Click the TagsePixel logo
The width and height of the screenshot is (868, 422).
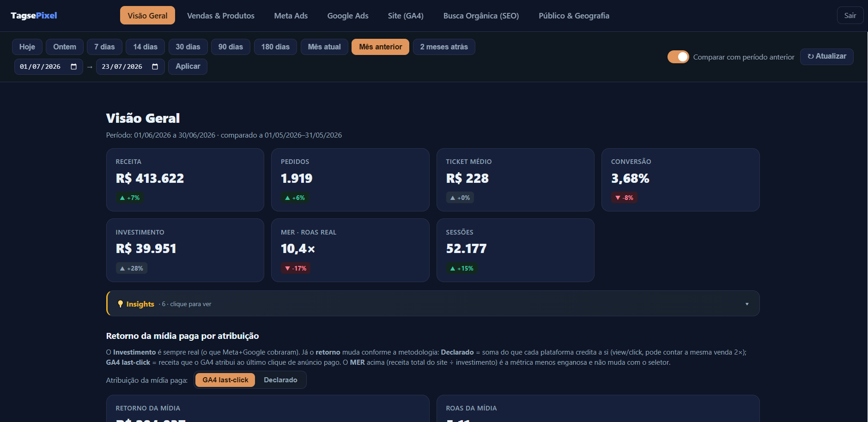pos(34,15)
